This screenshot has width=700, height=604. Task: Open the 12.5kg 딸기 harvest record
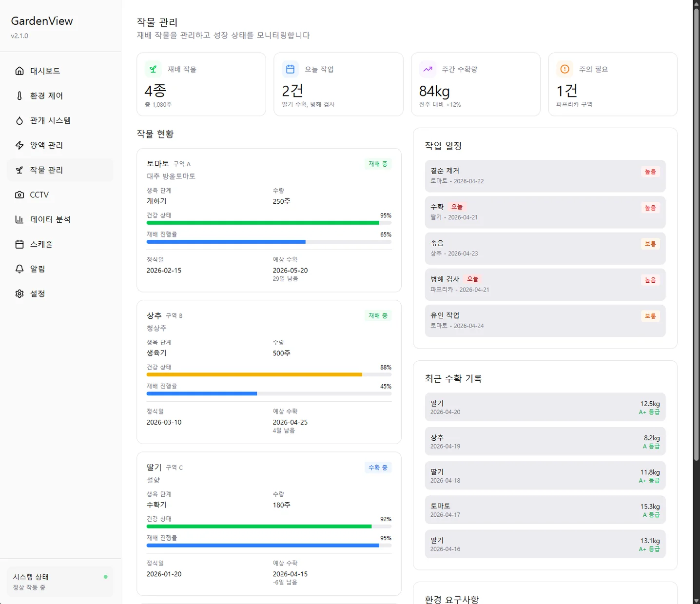click(545, 407)
